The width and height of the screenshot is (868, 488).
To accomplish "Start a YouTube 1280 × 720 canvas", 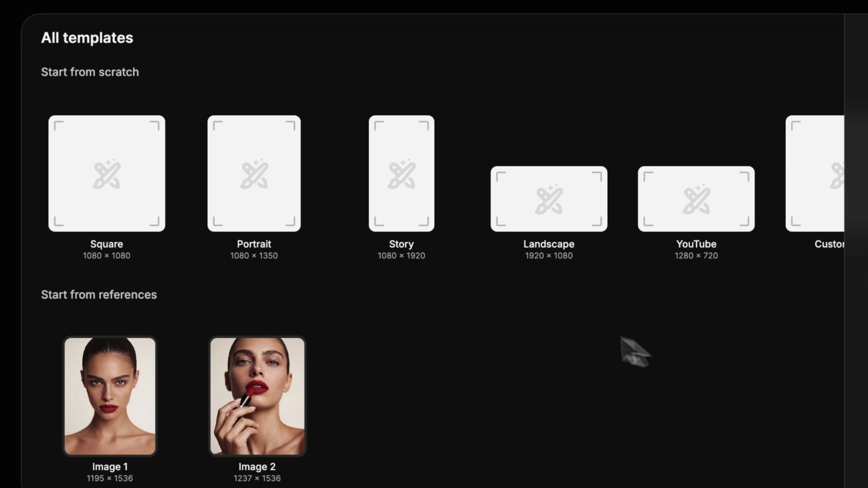I will (x=696, y=199).
